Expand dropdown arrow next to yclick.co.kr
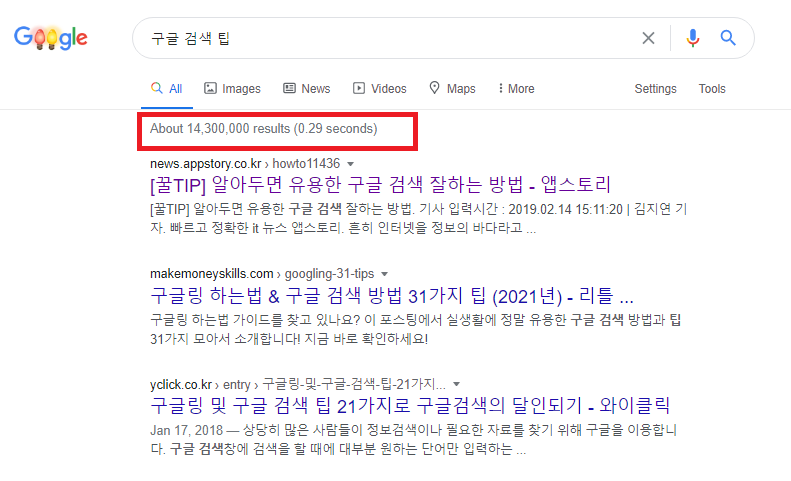Image resolution: width=791 pixels, height=481 pixels. click(457, 385)
